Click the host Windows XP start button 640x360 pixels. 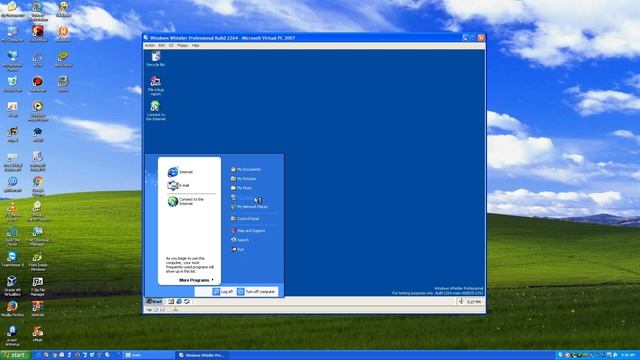click(16, 355)
